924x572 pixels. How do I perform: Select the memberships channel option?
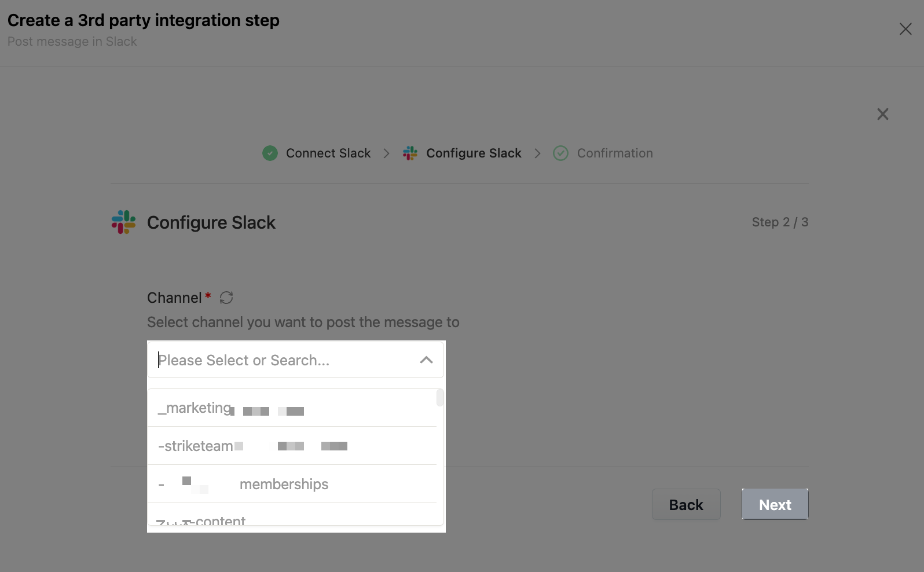292,484
